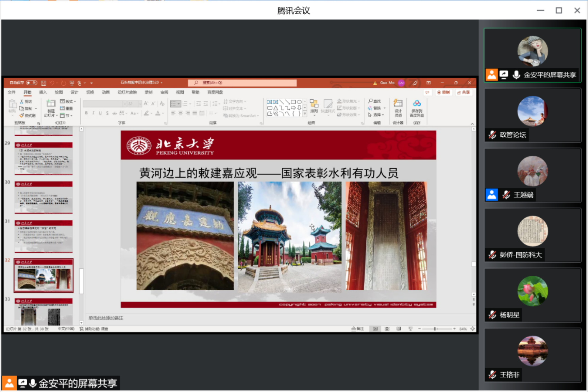Open the 插入 ribbon tab
Image resolution: width=588 pixels, height=392 pixels.
click(43, 92)
